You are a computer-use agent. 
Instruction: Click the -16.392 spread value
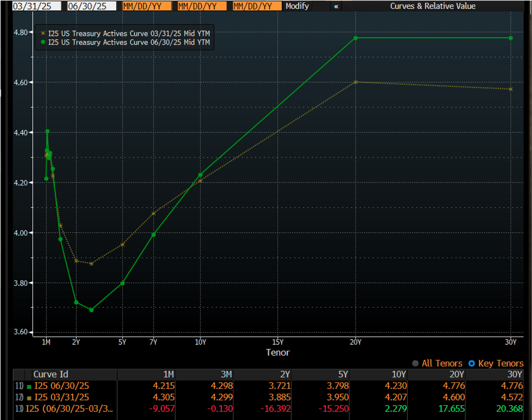coord(276,408)
